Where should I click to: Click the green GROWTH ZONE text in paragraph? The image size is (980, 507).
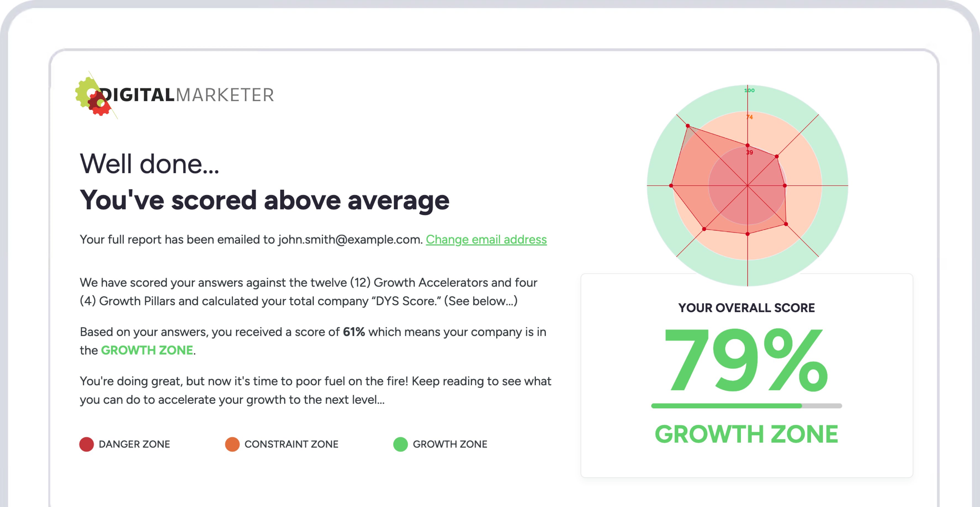(147, 350)
